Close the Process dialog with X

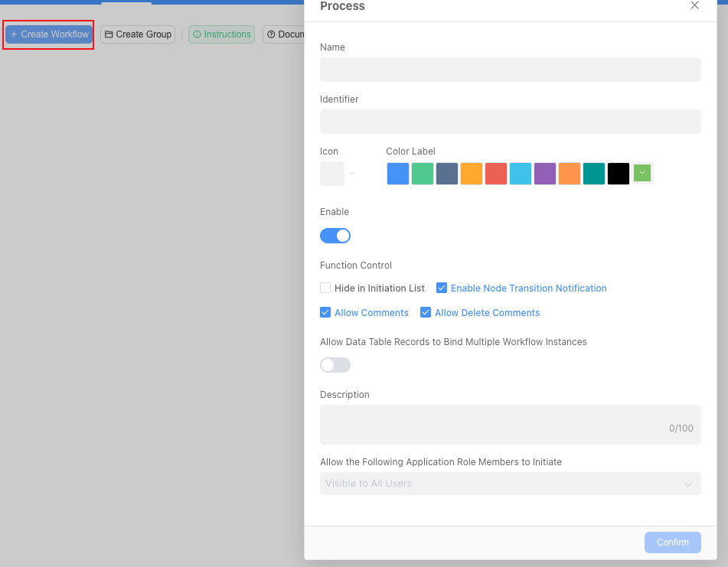point(694,5)
